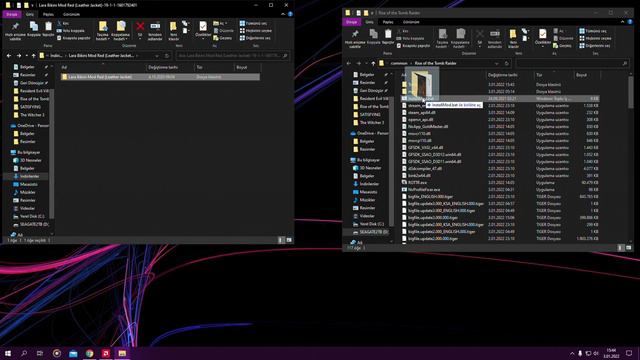This screenshot has height=360, width=640.
Task: Open Görünüm tab in Tomb Raider window
Action: coord(411,22)
